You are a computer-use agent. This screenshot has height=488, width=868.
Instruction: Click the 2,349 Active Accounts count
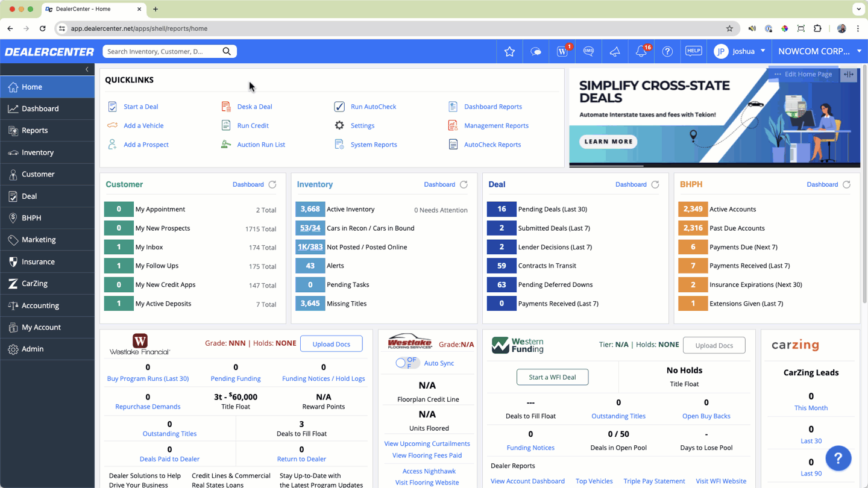point(693,209)
